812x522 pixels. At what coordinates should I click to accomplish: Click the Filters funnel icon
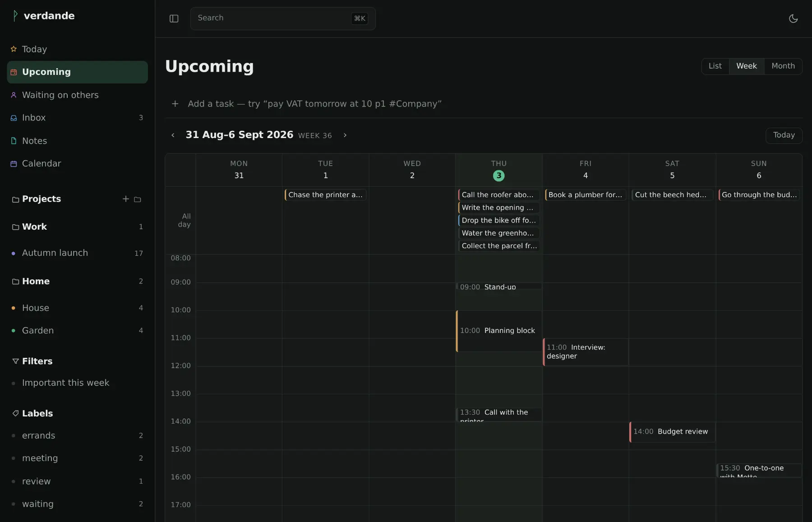click(15, 361)
